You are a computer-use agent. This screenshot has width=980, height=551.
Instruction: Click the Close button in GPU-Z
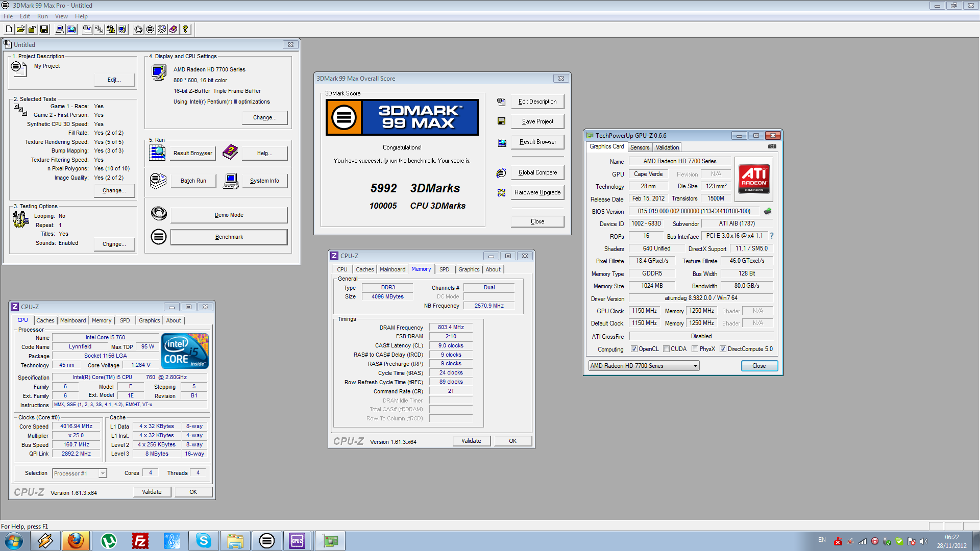[x=759, y=366]
